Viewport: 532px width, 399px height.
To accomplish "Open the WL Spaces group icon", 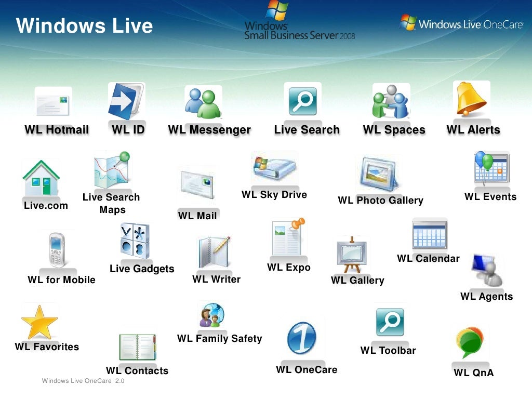I will pyautogui.click(x=391, y=101).
